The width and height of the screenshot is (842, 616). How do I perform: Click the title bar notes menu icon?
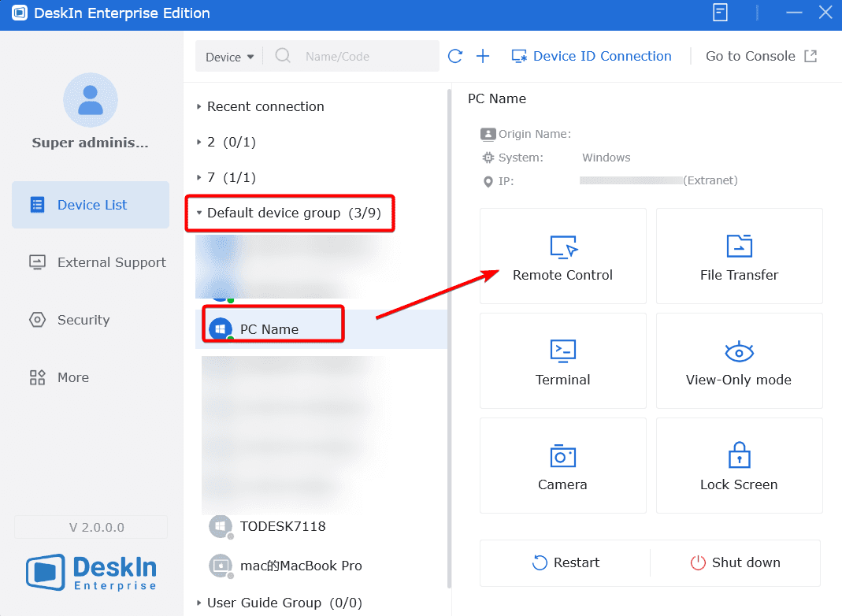click(x=720, y=12)
